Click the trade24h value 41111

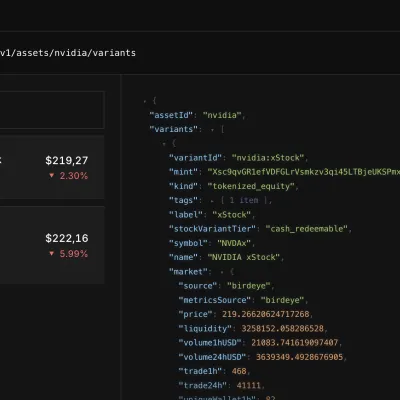[x=248, y=386]
